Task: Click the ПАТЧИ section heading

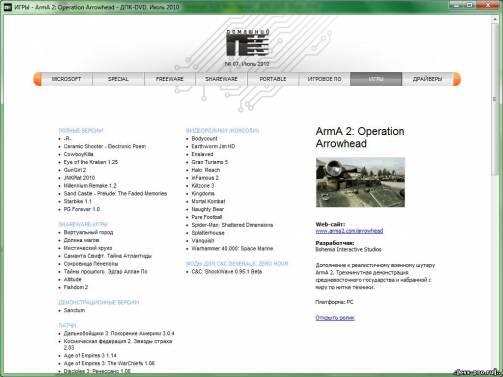Action: 67,325
